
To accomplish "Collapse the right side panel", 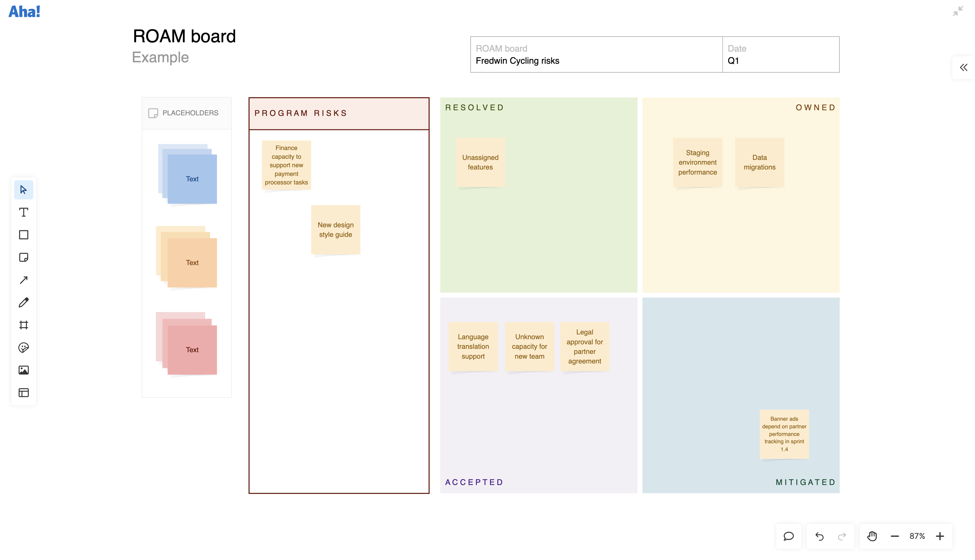I will coord(964,67).
